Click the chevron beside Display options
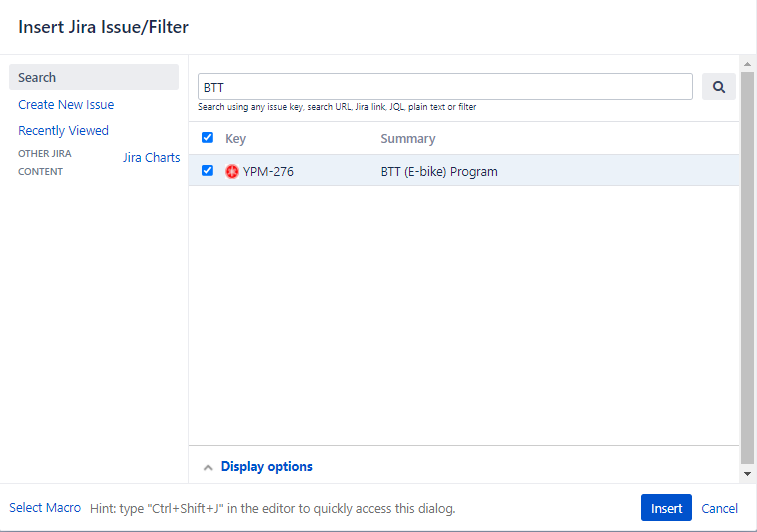 [x=208, y=467]
